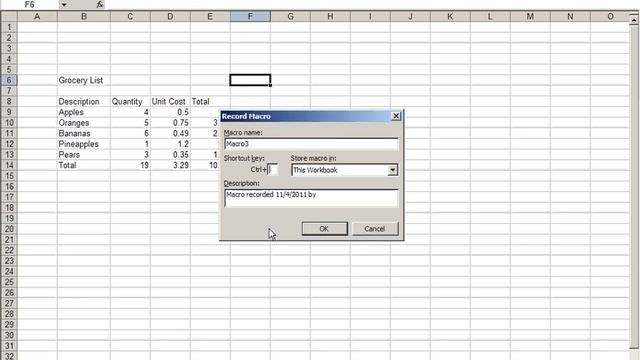Select column O header
This screenshot has height=360, width=640.
click(x=610, y=17)
